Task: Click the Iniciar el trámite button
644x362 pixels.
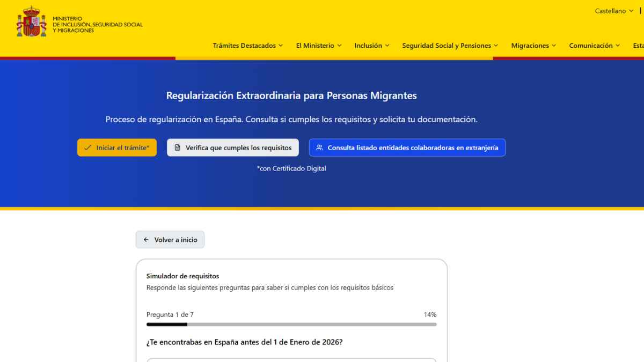Action: pos(117,147)
